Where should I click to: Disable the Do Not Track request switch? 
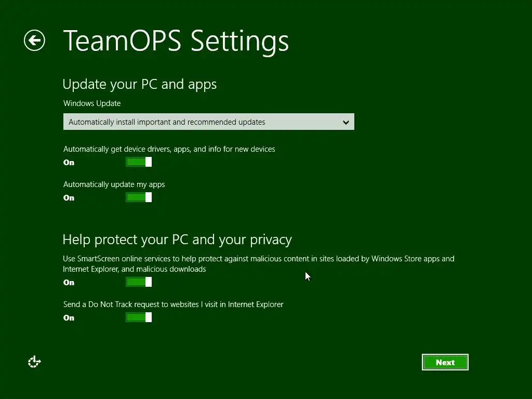[x=139, y=317]
